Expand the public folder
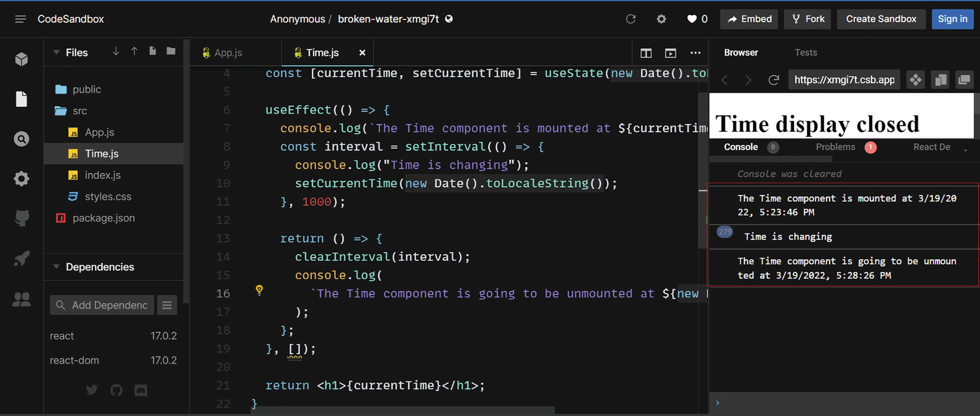Viewport: 980px width, 416px height. click(x=86, y=89)
